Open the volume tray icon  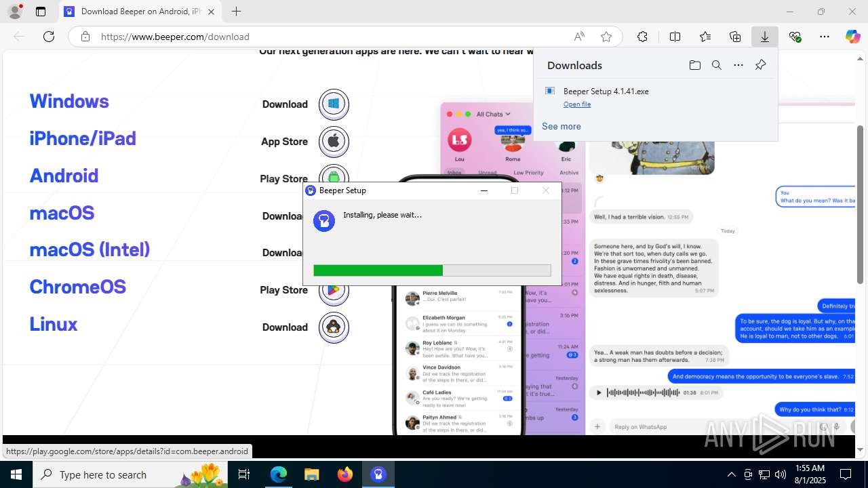(781, 474)
